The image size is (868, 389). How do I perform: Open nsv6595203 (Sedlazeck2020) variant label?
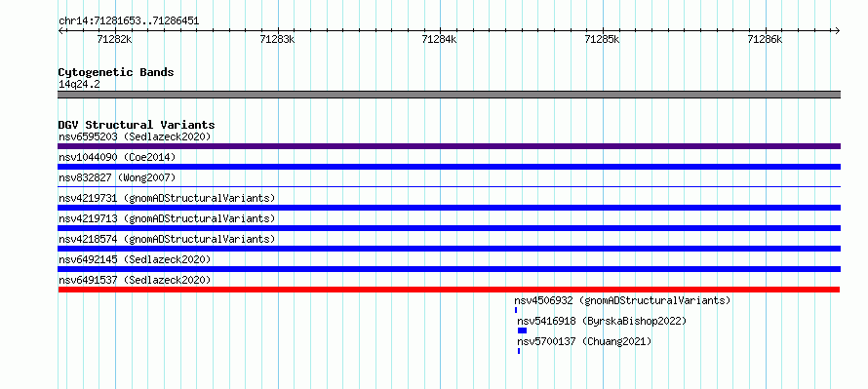pyautogui.click(x=135, y=136)
